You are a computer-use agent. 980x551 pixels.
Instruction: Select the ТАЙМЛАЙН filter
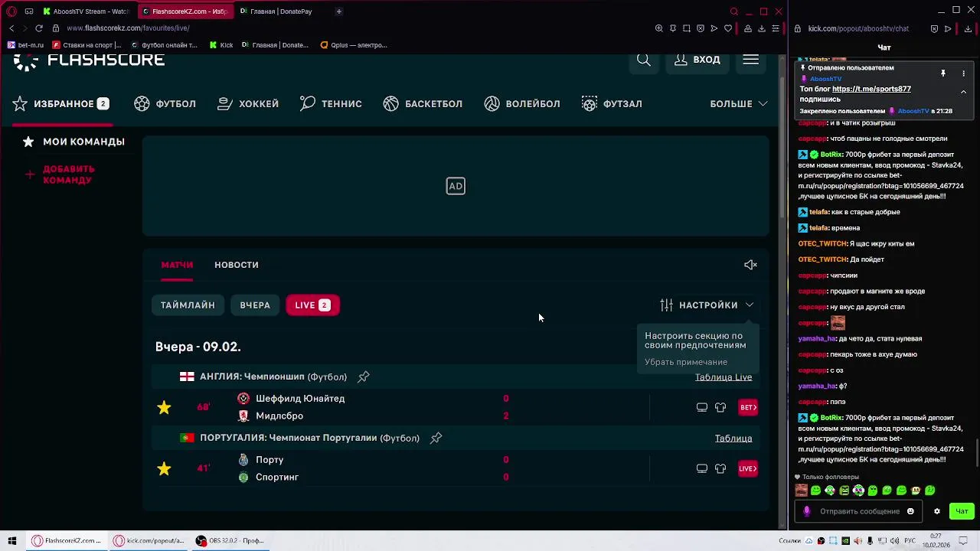click(x=188, y=305)
